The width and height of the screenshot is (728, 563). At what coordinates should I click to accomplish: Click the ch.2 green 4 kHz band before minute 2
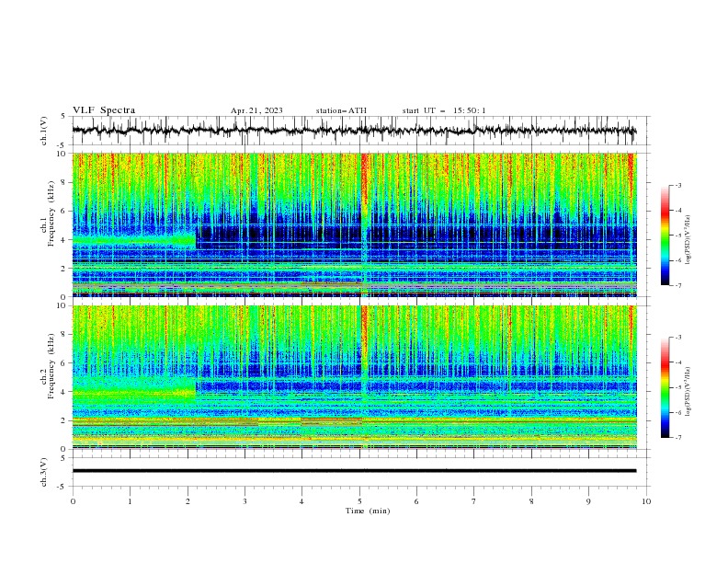(134, 392)
